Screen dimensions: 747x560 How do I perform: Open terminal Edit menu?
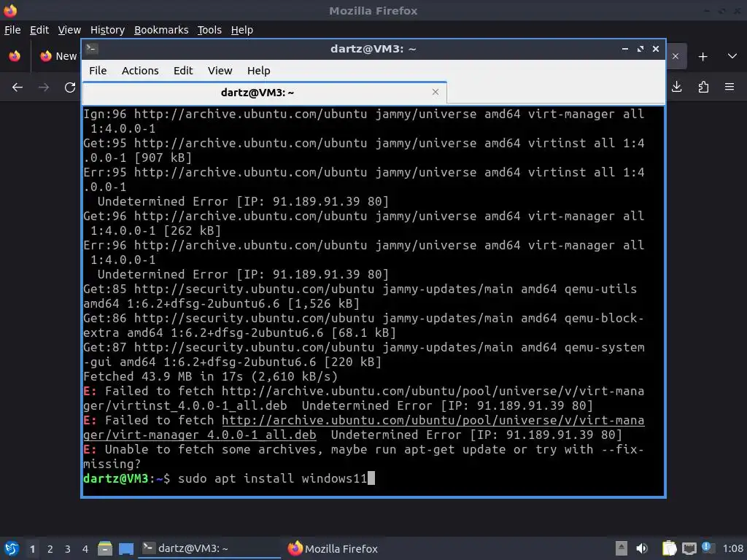[x=183, y=71]
